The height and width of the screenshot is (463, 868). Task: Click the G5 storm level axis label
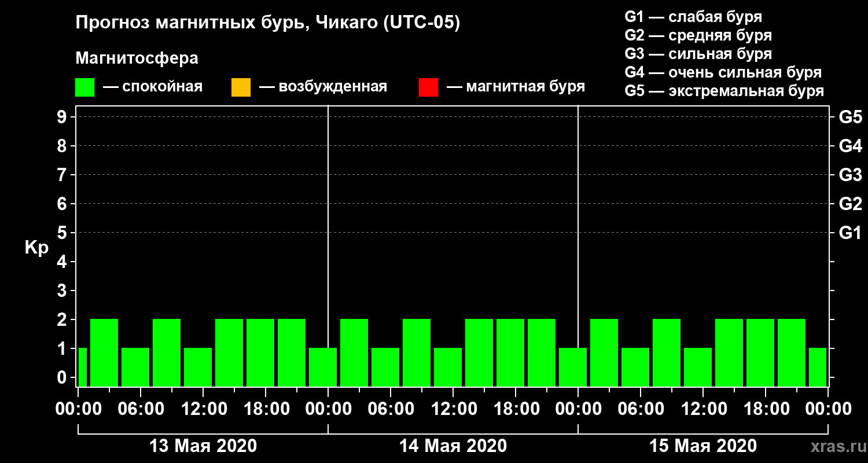pos(850,117)
